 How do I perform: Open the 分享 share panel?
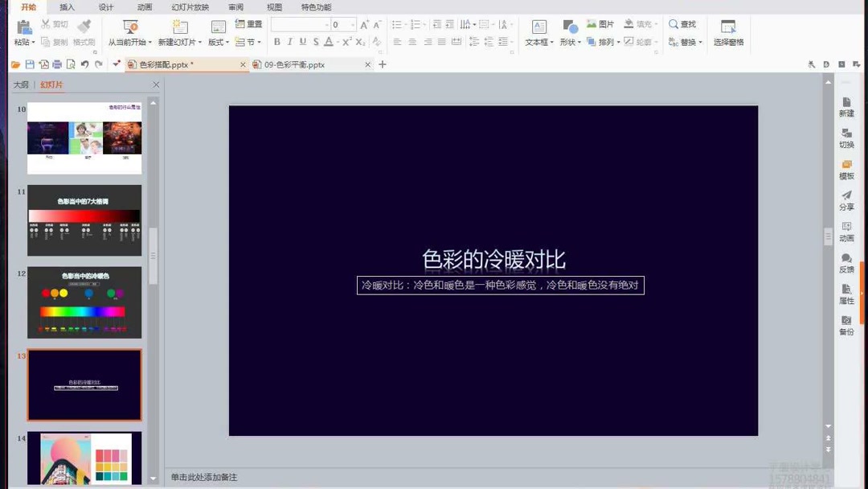point(846,201)
